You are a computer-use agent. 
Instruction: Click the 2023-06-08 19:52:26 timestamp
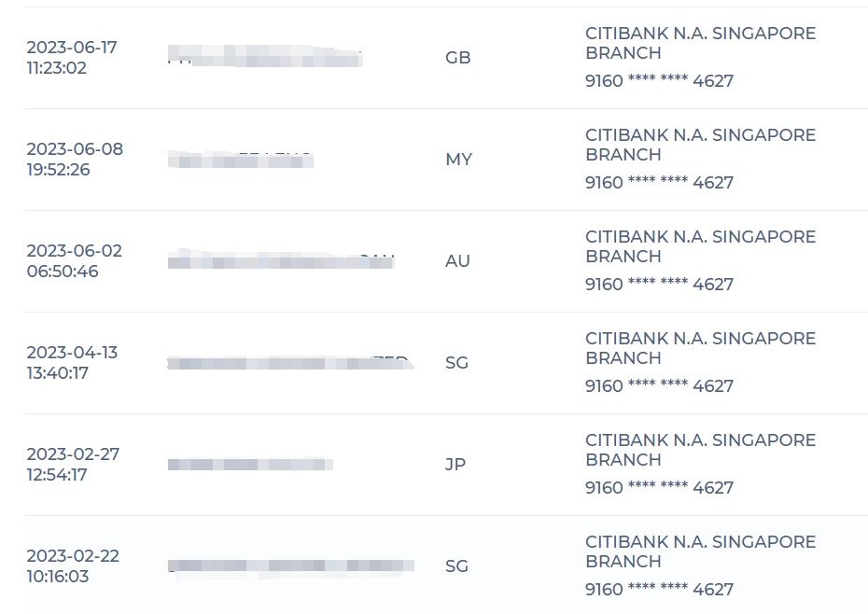75,160
